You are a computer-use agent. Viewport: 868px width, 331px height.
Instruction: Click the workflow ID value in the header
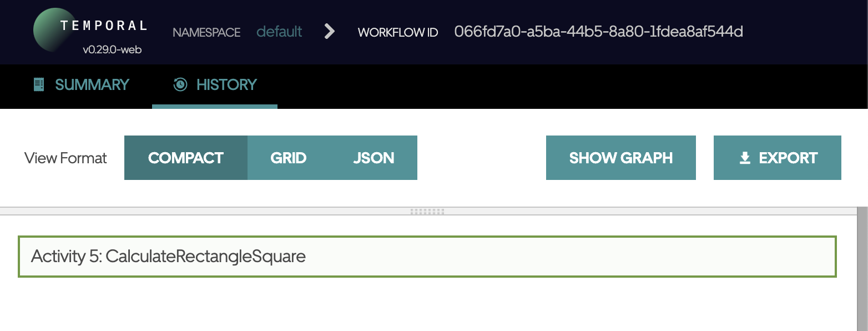point(598,32)
